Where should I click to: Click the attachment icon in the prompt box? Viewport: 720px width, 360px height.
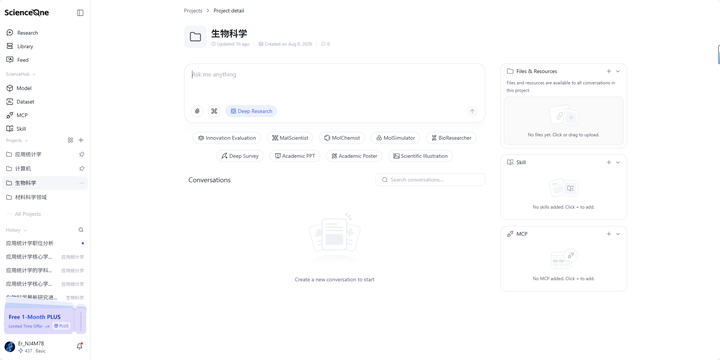tap(197, 111)
